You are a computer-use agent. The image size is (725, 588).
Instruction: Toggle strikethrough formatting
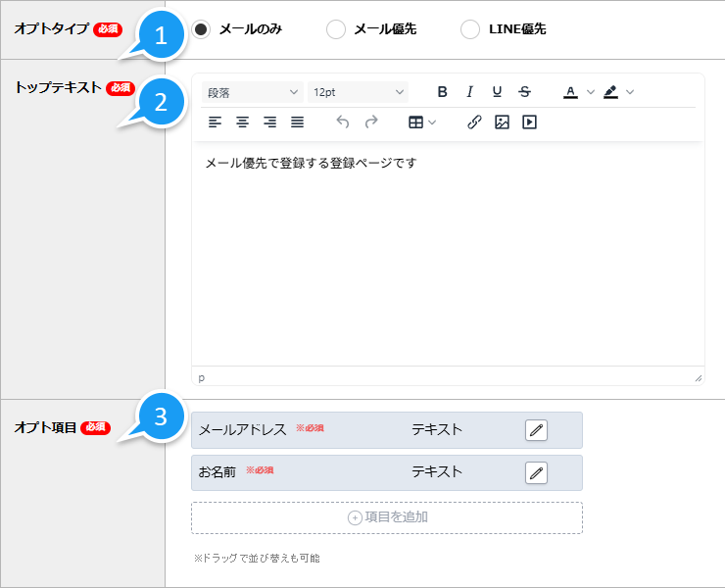click(525, 92)
